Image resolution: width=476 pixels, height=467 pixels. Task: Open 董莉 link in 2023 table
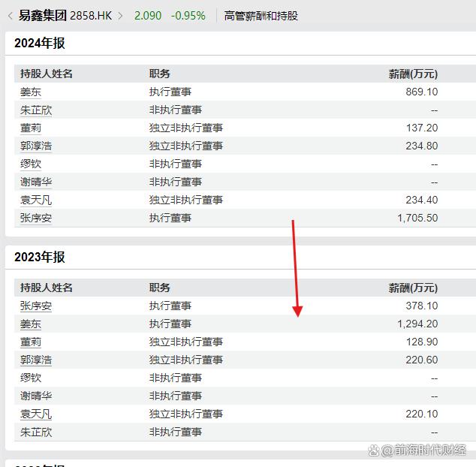(31, 342)
